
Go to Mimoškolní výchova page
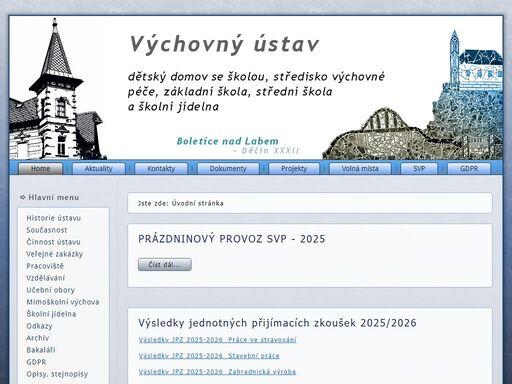[63, 302]
